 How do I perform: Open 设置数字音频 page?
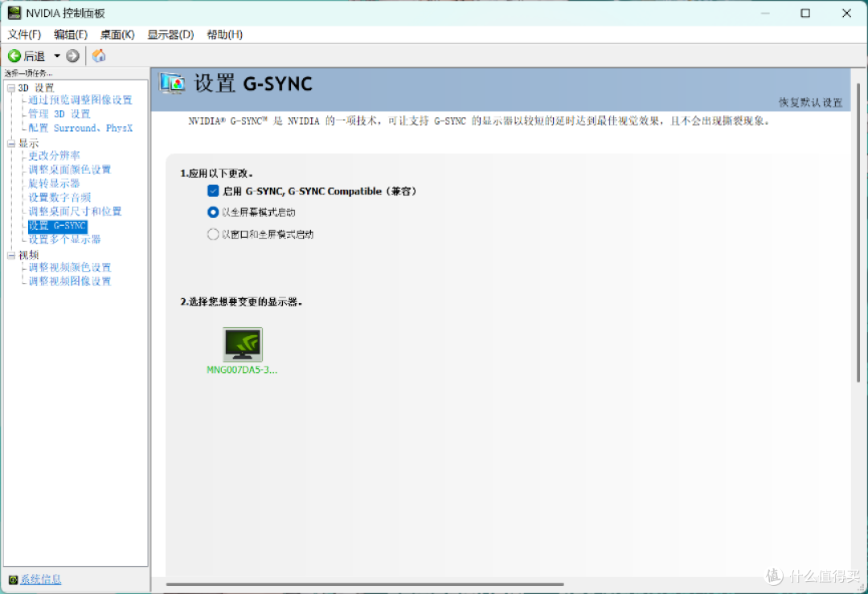pyautogui.click(x=59, y=197)
